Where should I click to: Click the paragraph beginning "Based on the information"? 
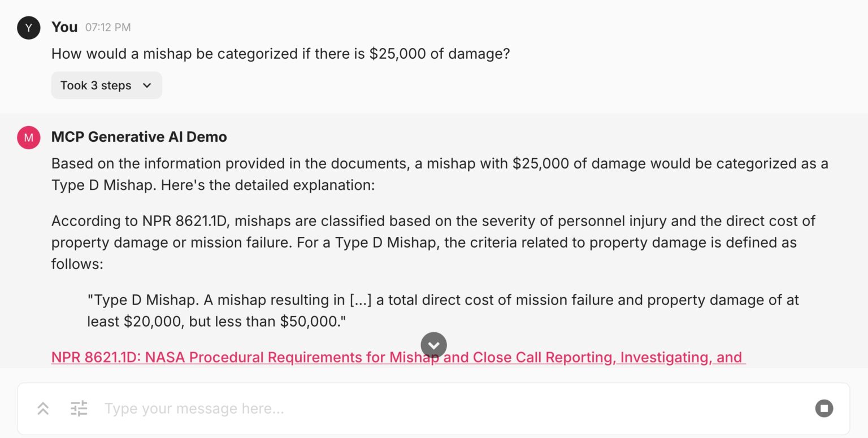[440, 164]
